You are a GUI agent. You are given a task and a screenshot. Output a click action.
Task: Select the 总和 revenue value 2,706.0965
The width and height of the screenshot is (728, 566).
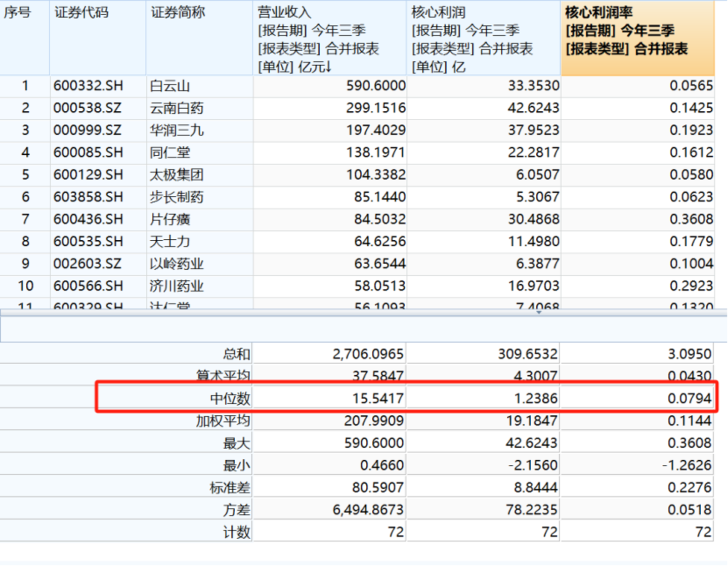tap(368, 354)
